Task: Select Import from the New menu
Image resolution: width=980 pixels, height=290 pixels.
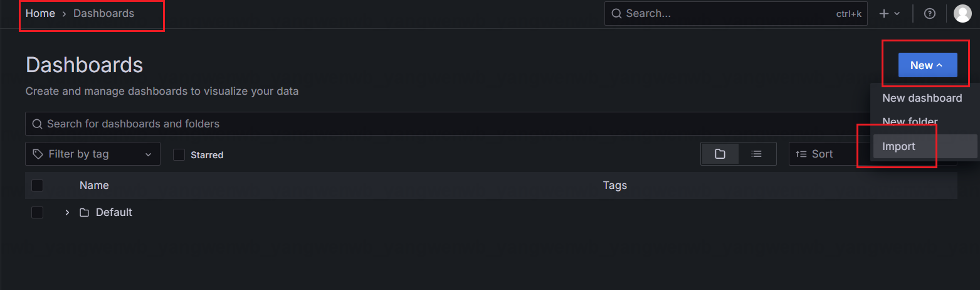Action: click(898, 146)
